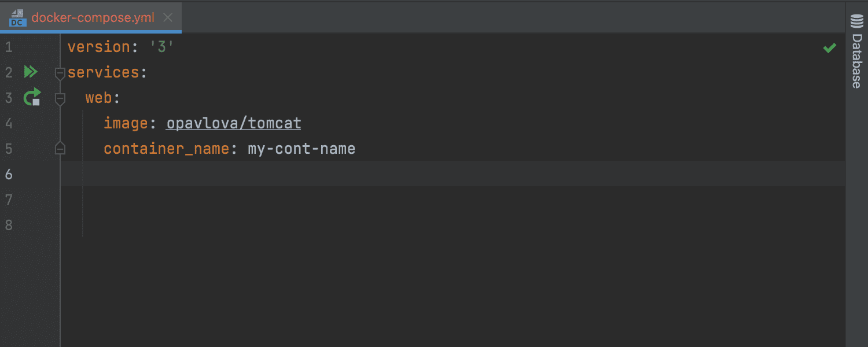Screen dimensions: 868x347
Task: Click the fold end marker on line 5
Action: pos(60,149)
